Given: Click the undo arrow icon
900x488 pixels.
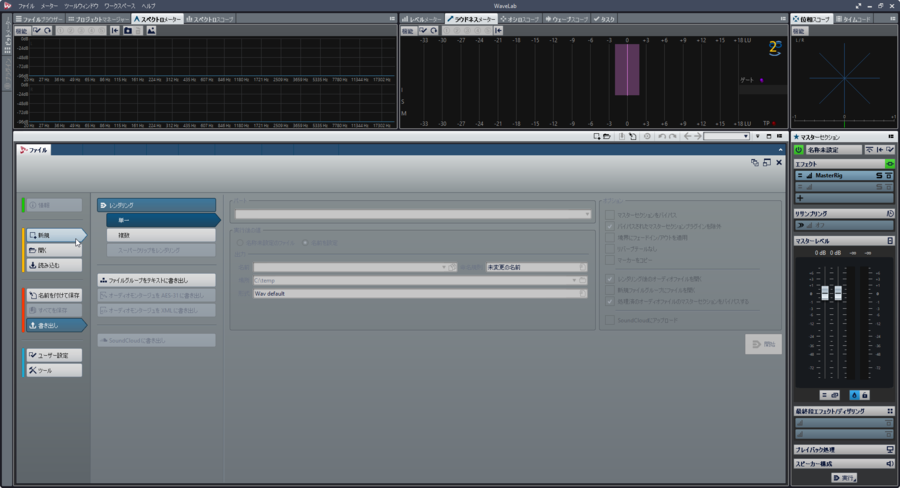Looking at the screenshot, I should click(662, 137).
